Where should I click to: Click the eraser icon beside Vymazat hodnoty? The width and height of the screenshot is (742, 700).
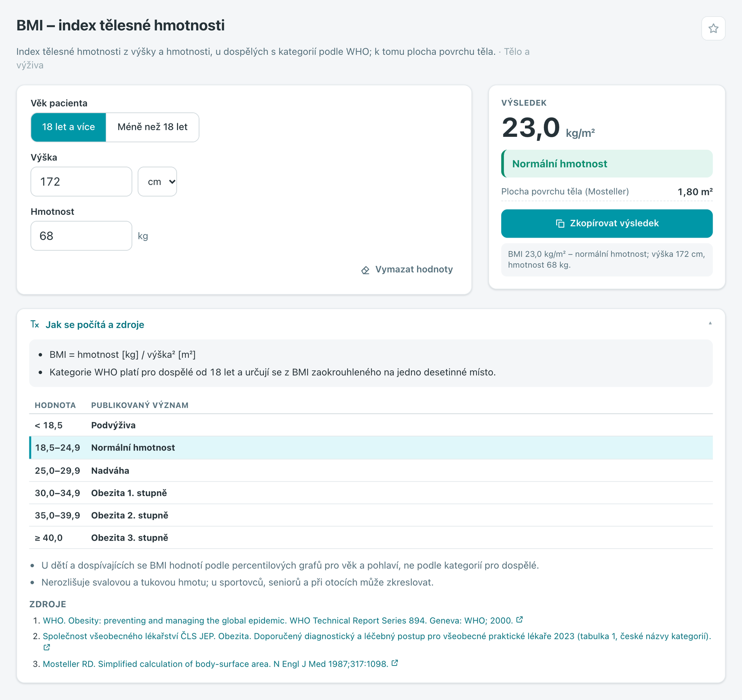(x=365, y=270)
